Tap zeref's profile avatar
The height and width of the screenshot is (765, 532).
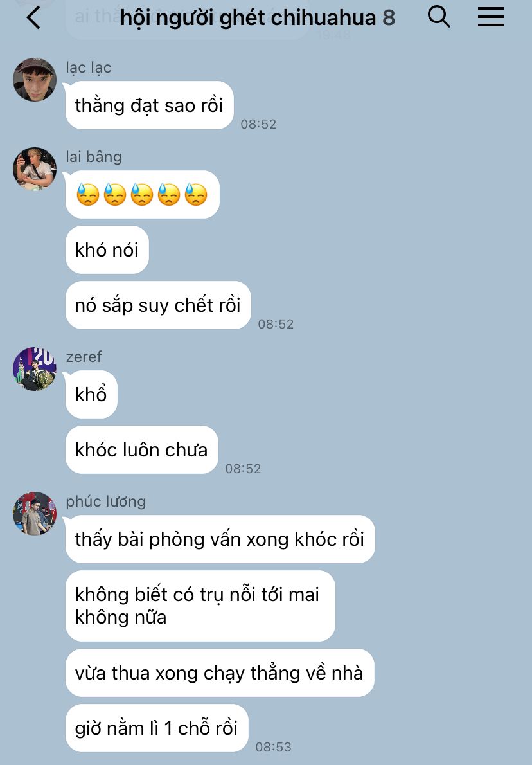35,369
